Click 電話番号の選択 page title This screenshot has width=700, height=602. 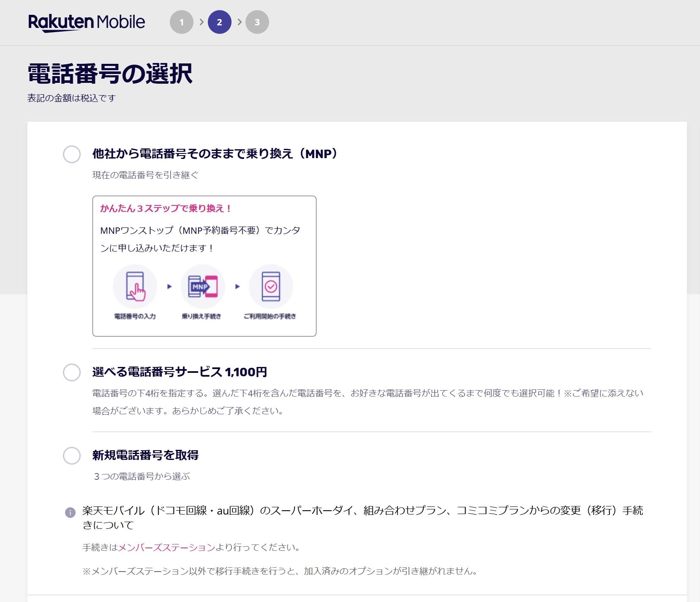110,74
